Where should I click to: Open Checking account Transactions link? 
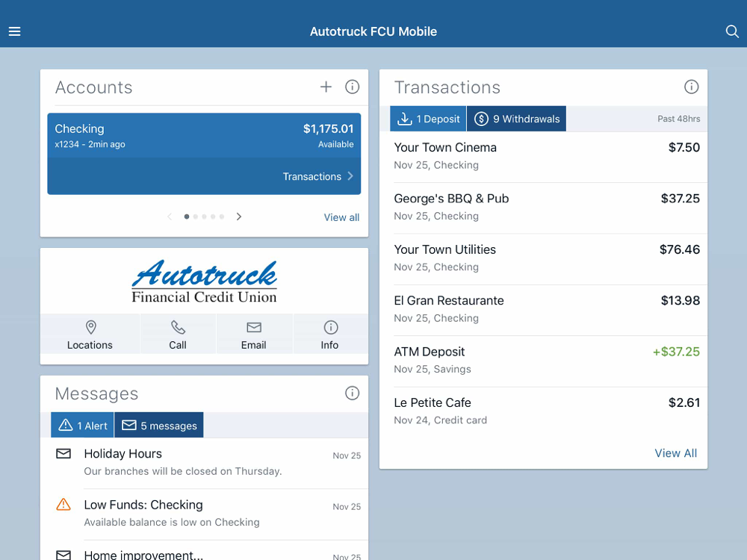click(x=317, y=176)
